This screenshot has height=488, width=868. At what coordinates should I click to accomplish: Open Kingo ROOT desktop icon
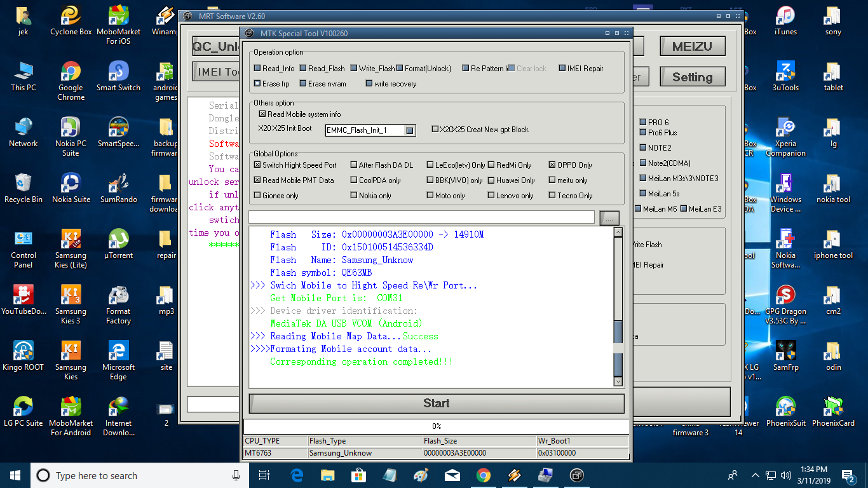(x=24, y=356)
